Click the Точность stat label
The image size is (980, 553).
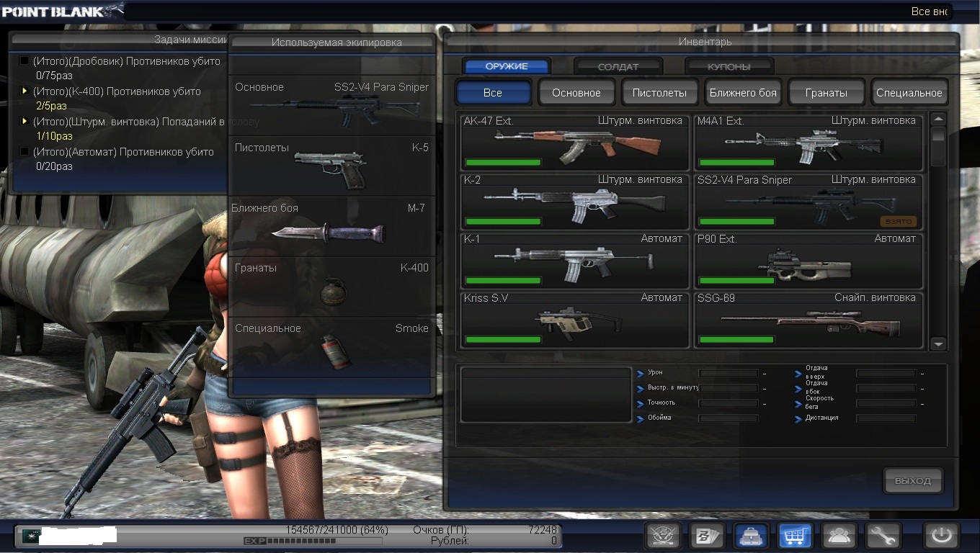661,403
